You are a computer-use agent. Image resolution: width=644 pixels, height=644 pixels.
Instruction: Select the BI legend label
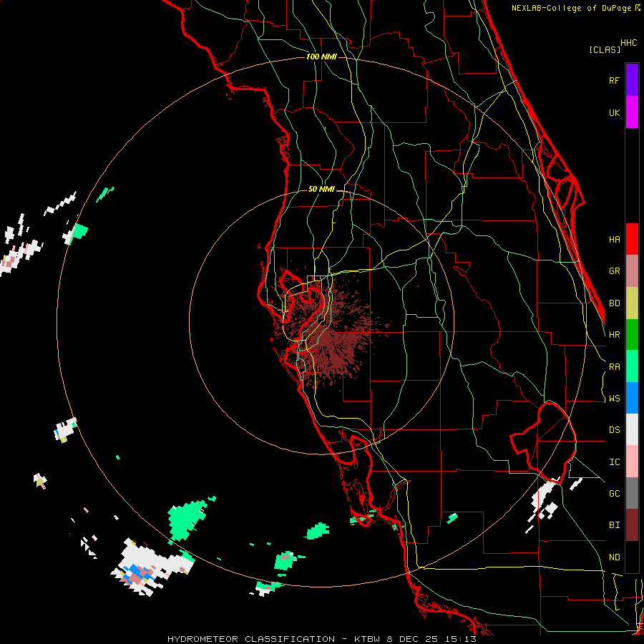click(x=614, y=525)
